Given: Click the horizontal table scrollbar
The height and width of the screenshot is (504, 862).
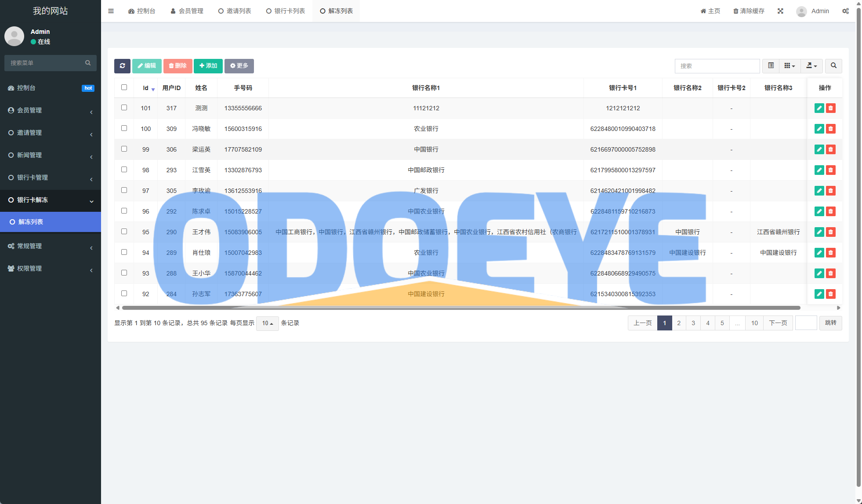Looking at the screenshot, I should pos(460,308).
